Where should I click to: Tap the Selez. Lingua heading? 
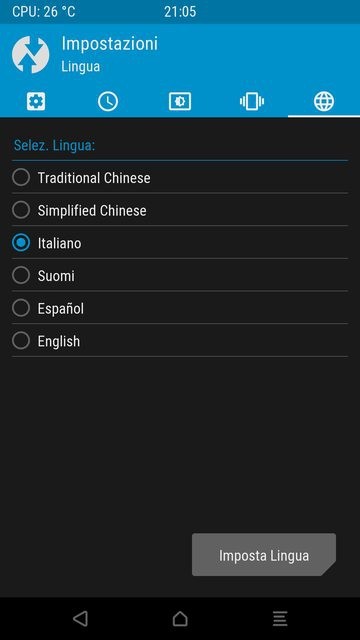click(54, 145)
